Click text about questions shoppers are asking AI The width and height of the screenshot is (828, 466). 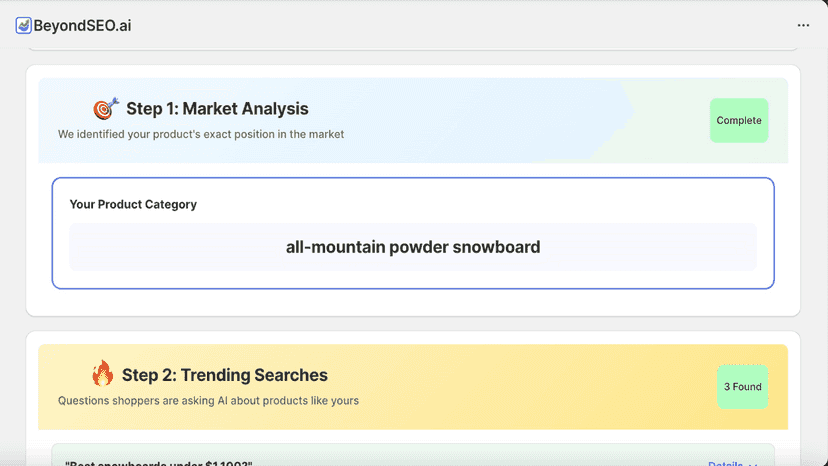208,400
